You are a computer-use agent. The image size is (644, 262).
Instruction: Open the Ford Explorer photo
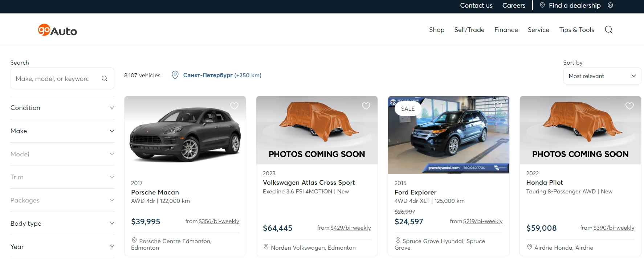pyautogui.click(x=449, y=135)
